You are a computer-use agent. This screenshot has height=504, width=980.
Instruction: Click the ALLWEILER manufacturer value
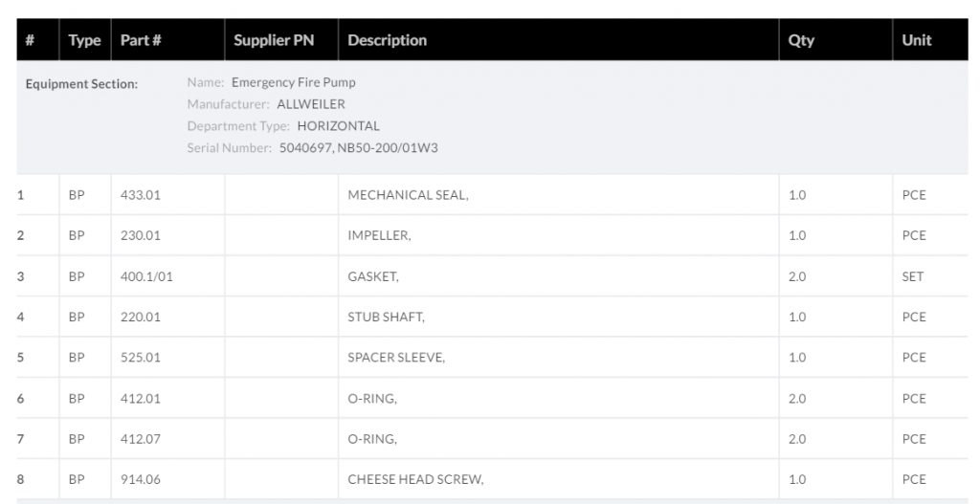point(311,104)
